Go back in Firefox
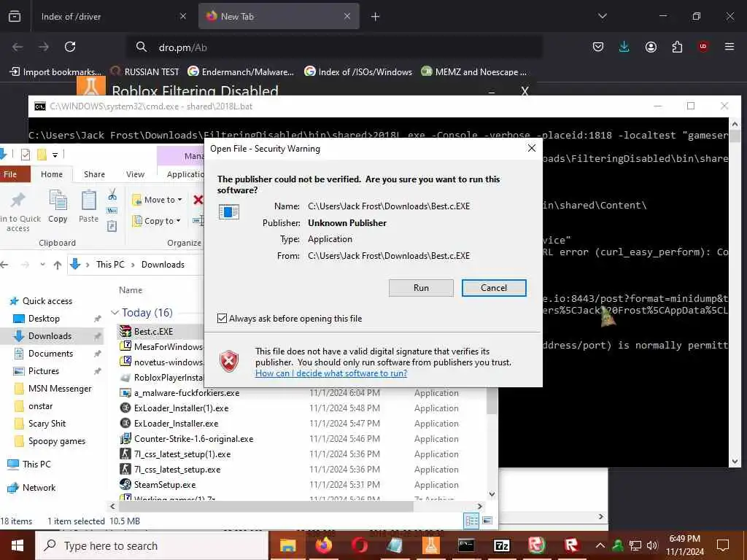Image resolution: width=747 pixels, height=560 pixels. [x=18, y=47]
